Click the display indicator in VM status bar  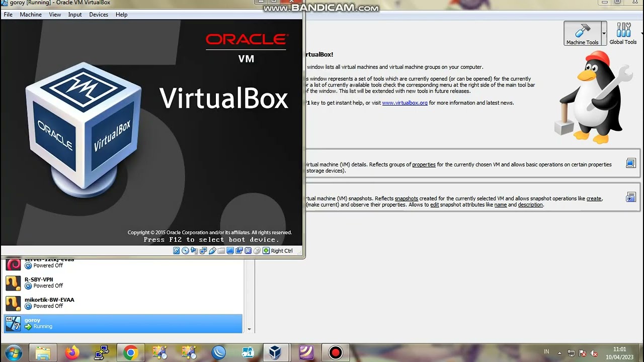point(230,250)
